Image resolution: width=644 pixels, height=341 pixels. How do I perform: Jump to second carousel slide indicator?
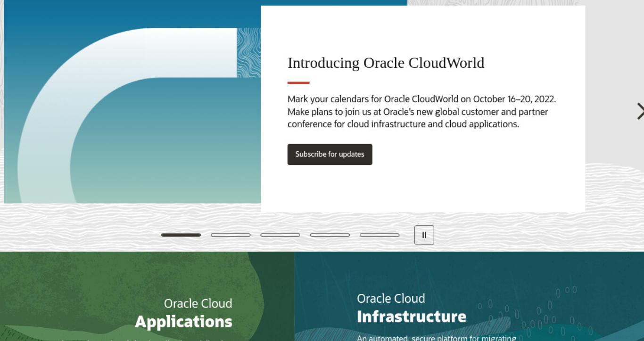tap(231, 235)
